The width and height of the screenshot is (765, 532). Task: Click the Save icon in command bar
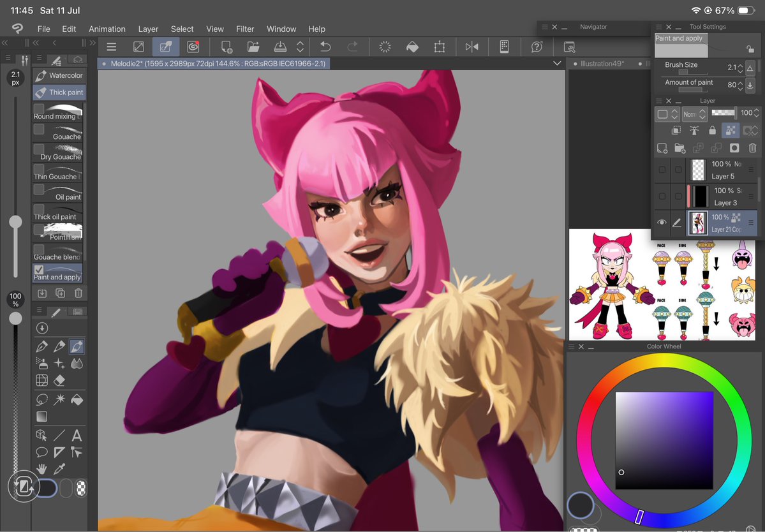[x=280, y=47]
